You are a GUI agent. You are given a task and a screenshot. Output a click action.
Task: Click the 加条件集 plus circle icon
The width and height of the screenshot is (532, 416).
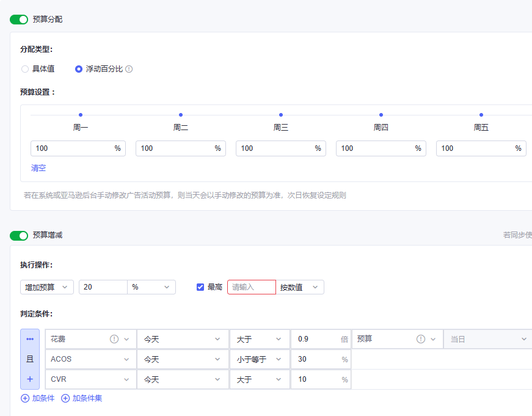click(65, 398)
